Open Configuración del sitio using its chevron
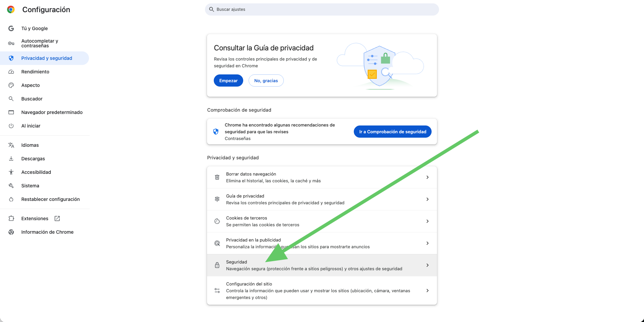Viewport: 644px width, 322px height. (x=428, y=291)
